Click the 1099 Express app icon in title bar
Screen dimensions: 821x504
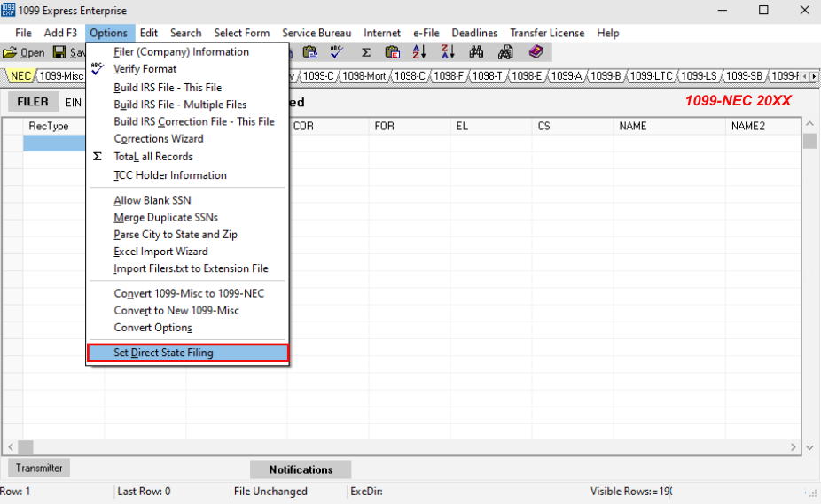(x=8, y=10)
